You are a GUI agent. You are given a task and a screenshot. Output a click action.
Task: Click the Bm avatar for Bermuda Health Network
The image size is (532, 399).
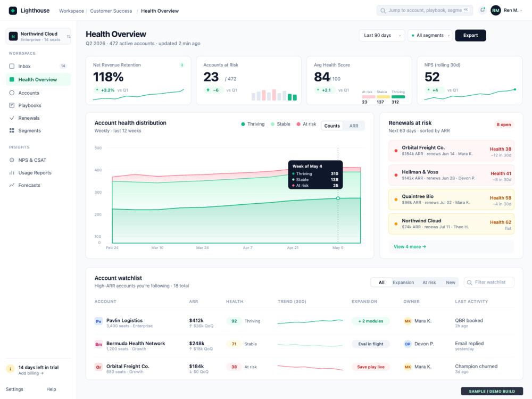pyautogui.click(x=98, y=344)
